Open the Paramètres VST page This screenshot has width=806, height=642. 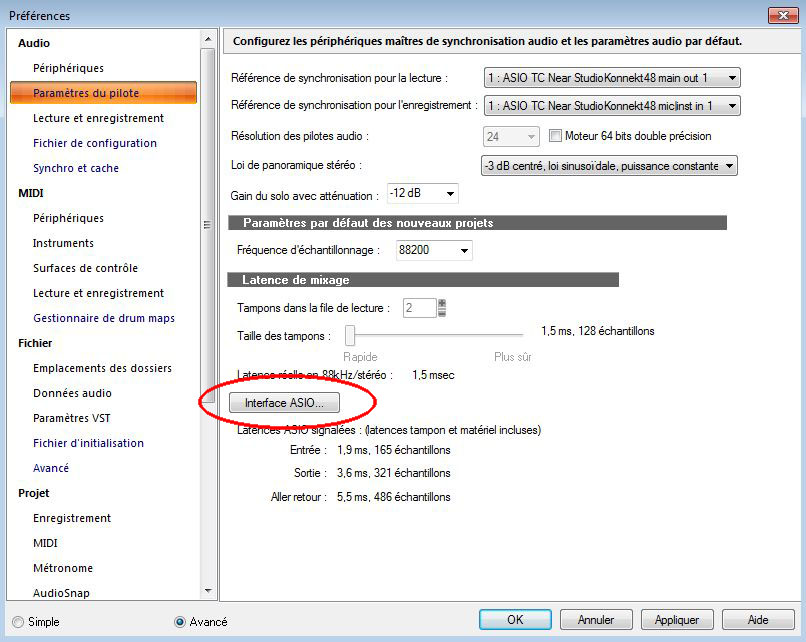pos(74,418)
